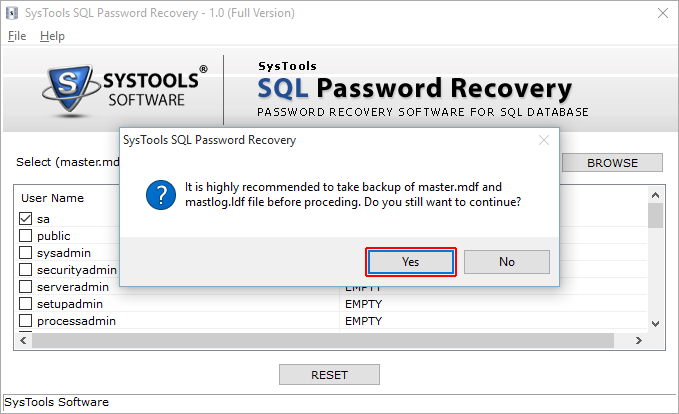Tick the securityadmin checkbox

point(26,269)
